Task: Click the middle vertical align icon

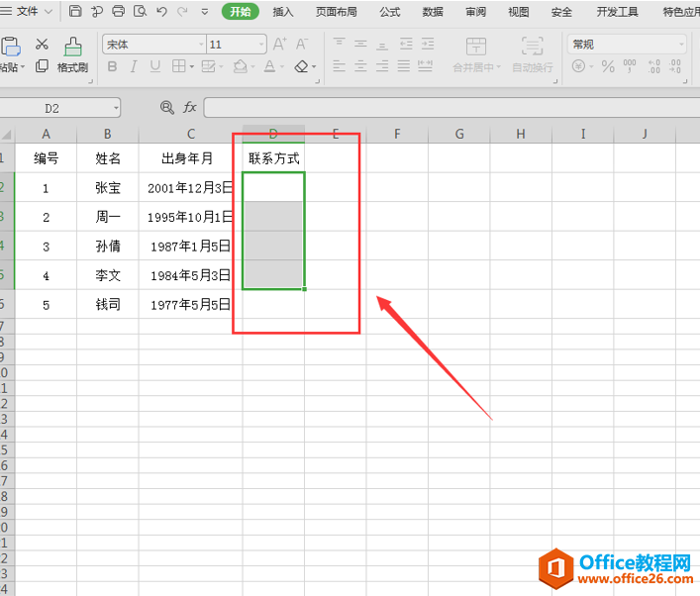Action: 360,44
